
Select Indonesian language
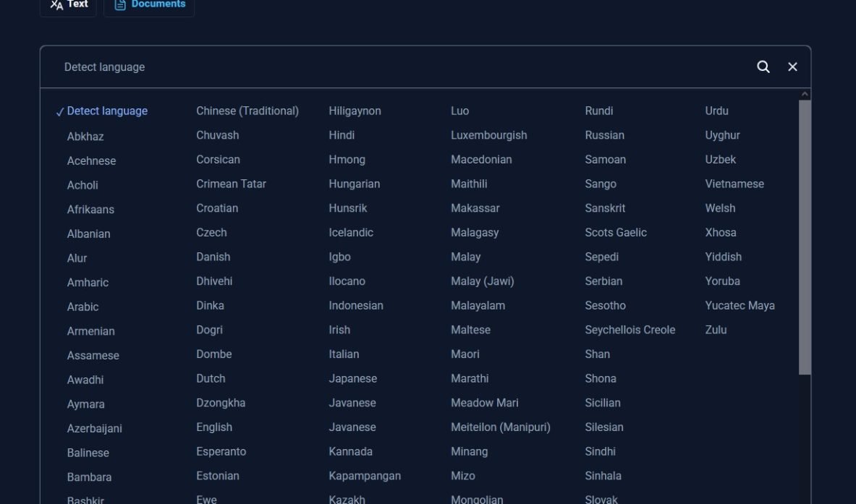pos(356,306)
